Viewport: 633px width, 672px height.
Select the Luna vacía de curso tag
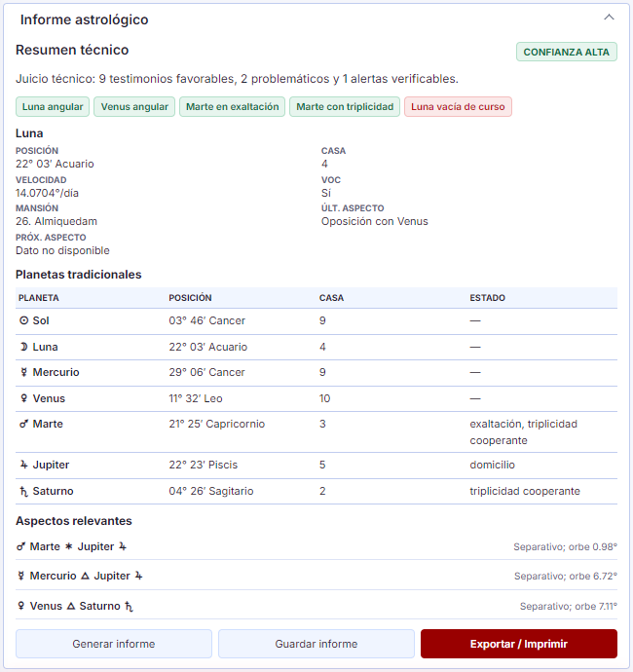[x=458, y=107]
